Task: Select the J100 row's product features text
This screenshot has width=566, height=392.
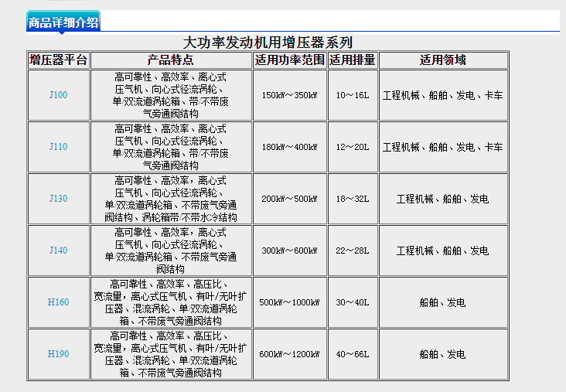Action: (171, 95)
